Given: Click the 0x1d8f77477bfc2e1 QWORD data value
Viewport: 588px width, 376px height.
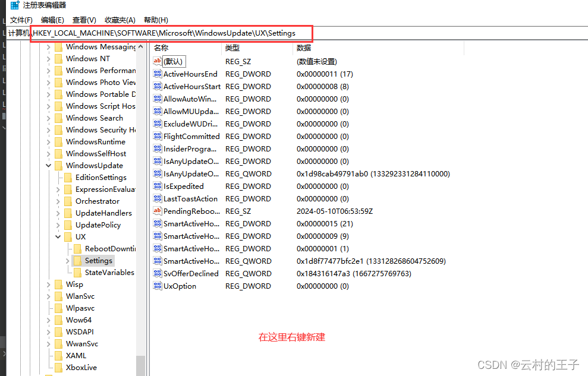Looking at the screenshot, I should tap(371, 261).
